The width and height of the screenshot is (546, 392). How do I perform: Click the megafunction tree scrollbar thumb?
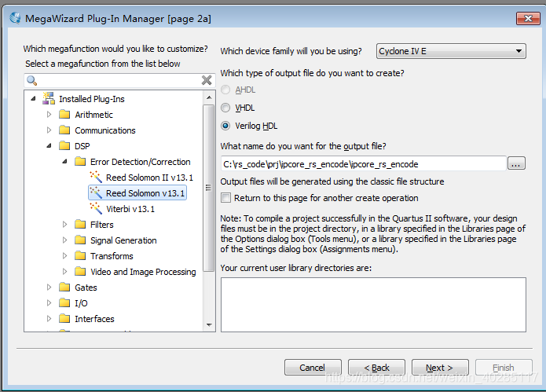click(209, 188)
